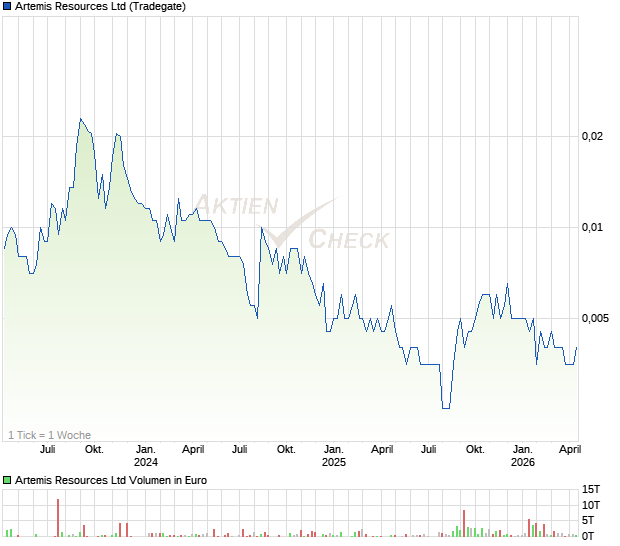Click the 'Jan.' label above 2025
Image resolution: width=620 pixels, height=546 pixels.
coord(334,450)
